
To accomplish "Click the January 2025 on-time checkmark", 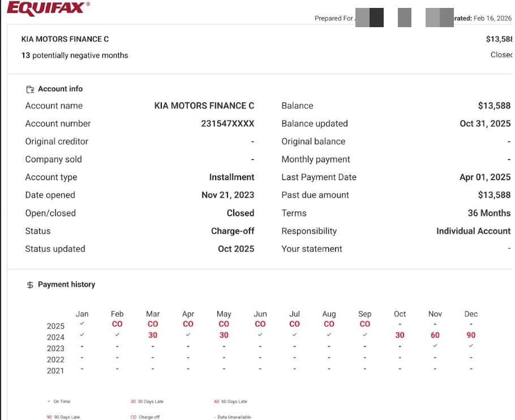I will click(82, 323).
